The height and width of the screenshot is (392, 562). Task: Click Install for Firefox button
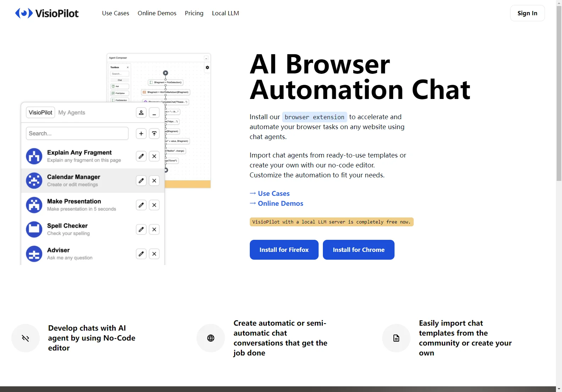click(x=284, y=250)
